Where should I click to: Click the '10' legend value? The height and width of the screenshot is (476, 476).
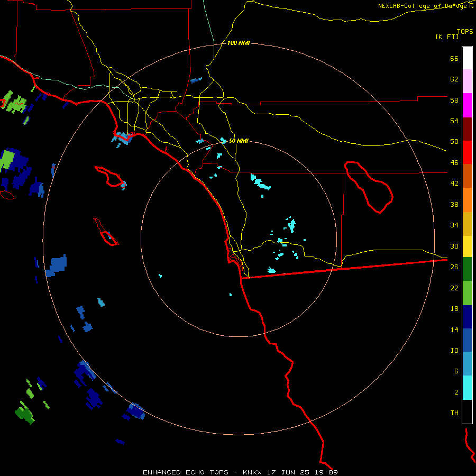tap(454, 350)
